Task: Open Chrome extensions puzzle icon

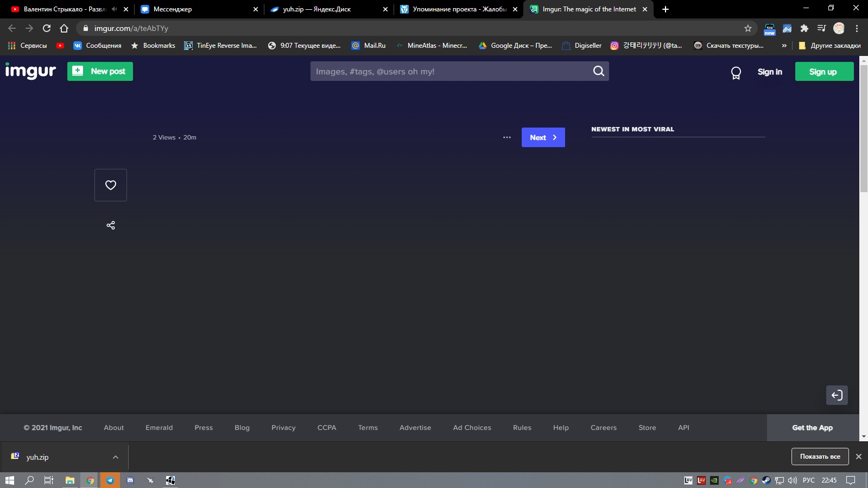Action: click(804, 28)
